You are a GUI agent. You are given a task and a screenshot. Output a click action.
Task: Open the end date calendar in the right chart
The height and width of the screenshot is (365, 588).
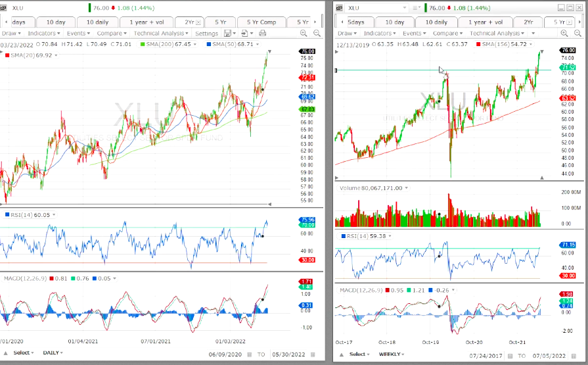pos(574,356)
